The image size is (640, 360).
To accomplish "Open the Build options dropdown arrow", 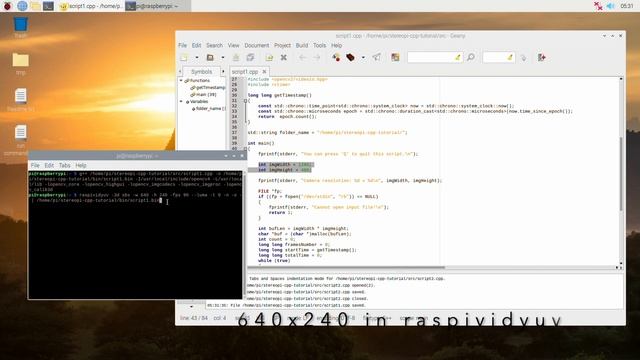I will point(363,58).
